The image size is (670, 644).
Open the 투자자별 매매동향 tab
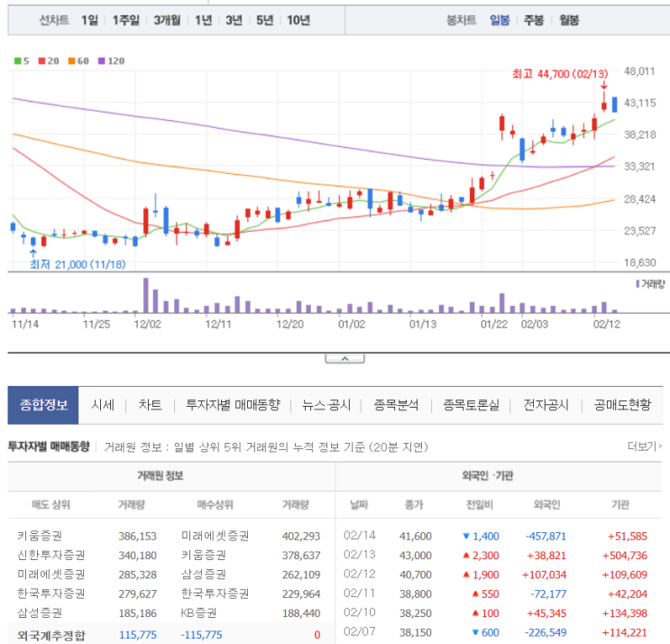point(233,405)
